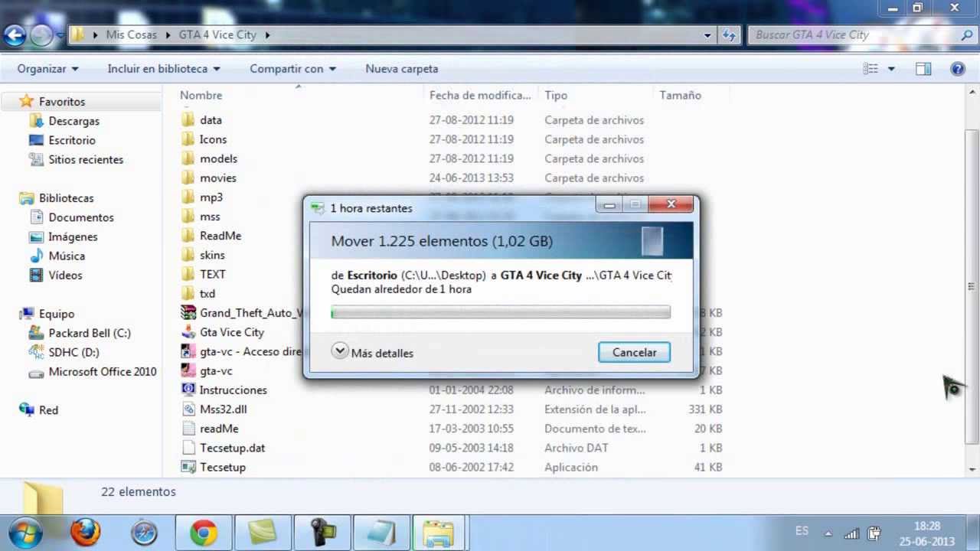The height and width of the screenshot is (551, 980).
Task: Click the search magnifier icon
Action: pos(966,34)
